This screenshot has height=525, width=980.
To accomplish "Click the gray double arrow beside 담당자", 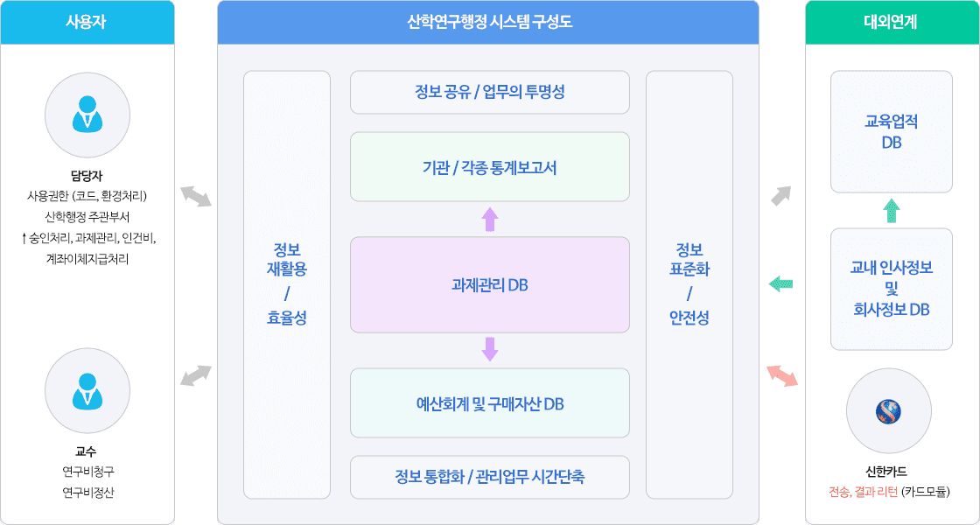I will [x=197, y=197].
